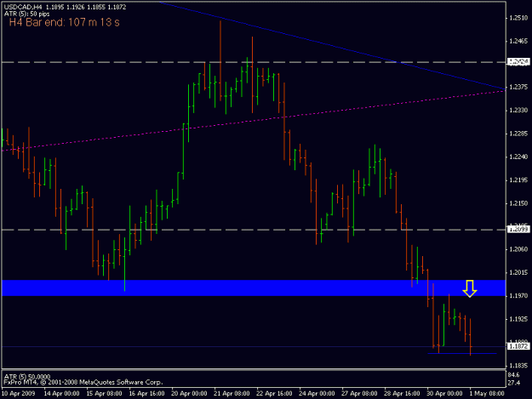Click the 1.2465 price axis label
The image size is (532, 399).
coord(518,41)
